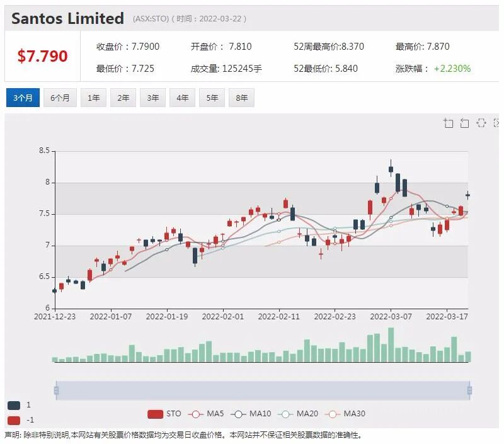Image resolution: width=504 pixels, height=444 pixels.
Task: Click the Santos Limited title
Action: (x=67, y=18)
